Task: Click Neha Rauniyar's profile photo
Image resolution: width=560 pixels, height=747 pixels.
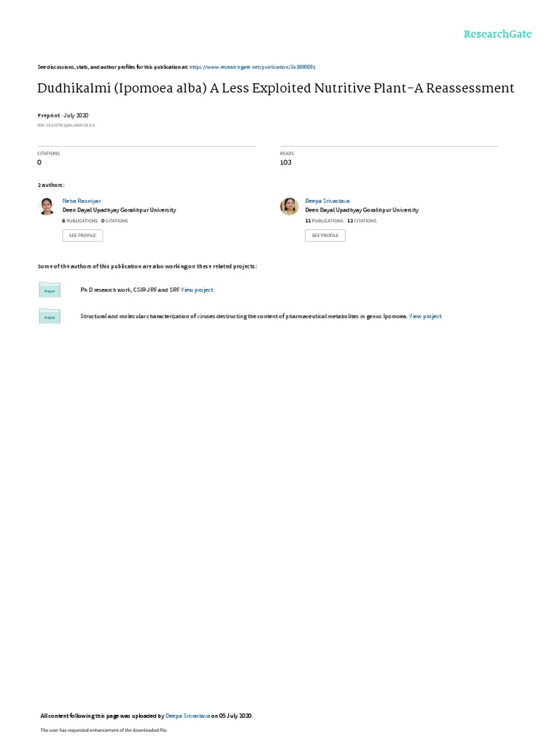Action: (x=47, y=206)
